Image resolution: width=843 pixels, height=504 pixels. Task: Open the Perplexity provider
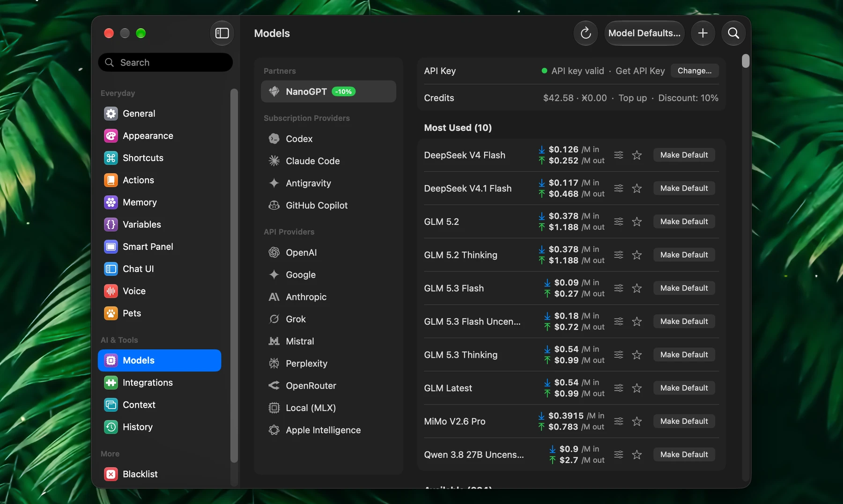328,364
